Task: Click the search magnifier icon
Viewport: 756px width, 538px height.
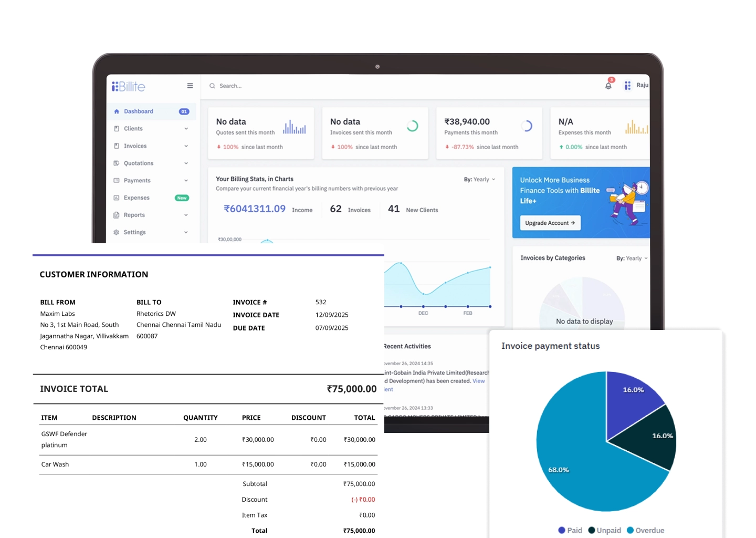Action: click(213, 86)
